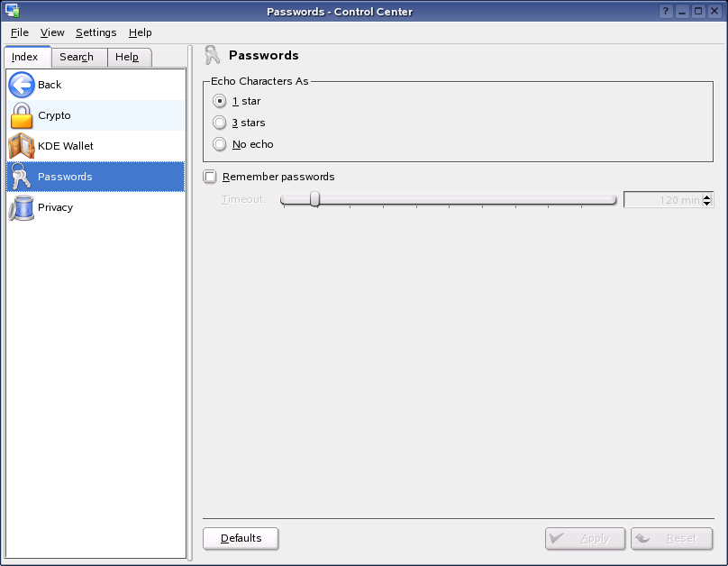Open the KDE Wallet icon
The width and height of the screenshot is (728, 566).
coord(22,146)
